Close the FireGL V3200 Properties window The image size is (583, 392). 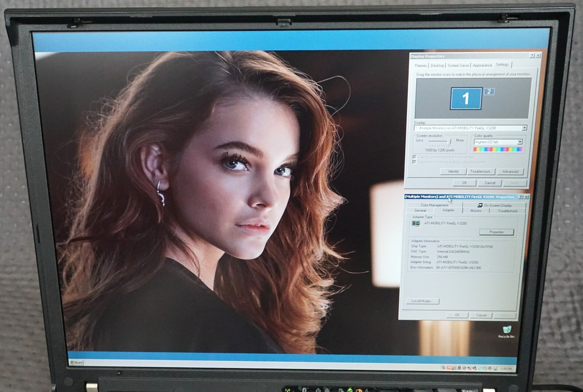click(x=527, y=197)
